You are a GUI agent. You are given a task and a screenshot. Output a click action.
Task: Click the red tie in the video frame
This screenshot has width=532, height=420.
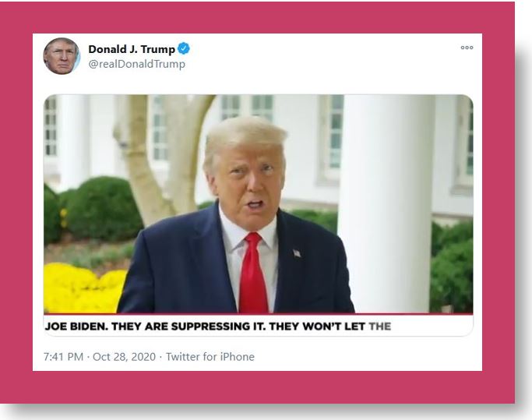click(x=253, y=272)
